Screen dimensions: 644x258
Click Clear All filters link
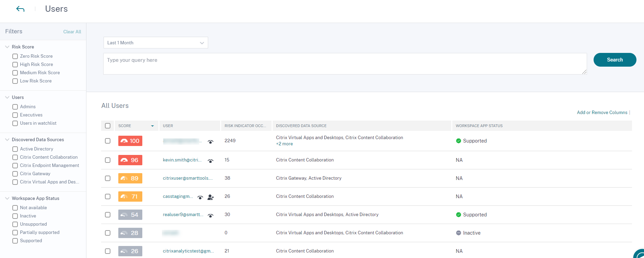[x=72, y=32]
